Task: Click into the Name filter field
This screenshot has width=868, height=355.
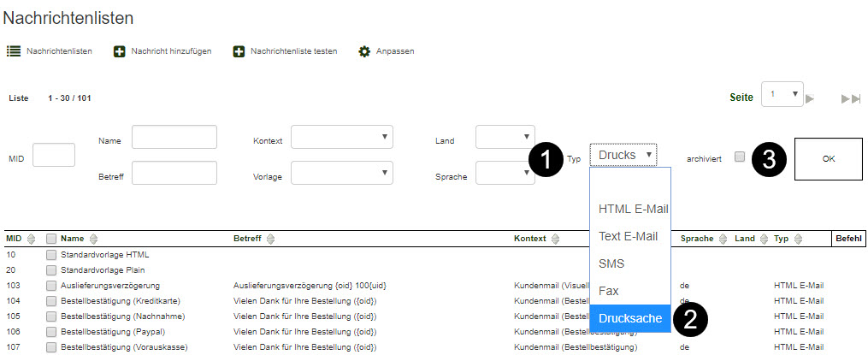Action: 174,137
